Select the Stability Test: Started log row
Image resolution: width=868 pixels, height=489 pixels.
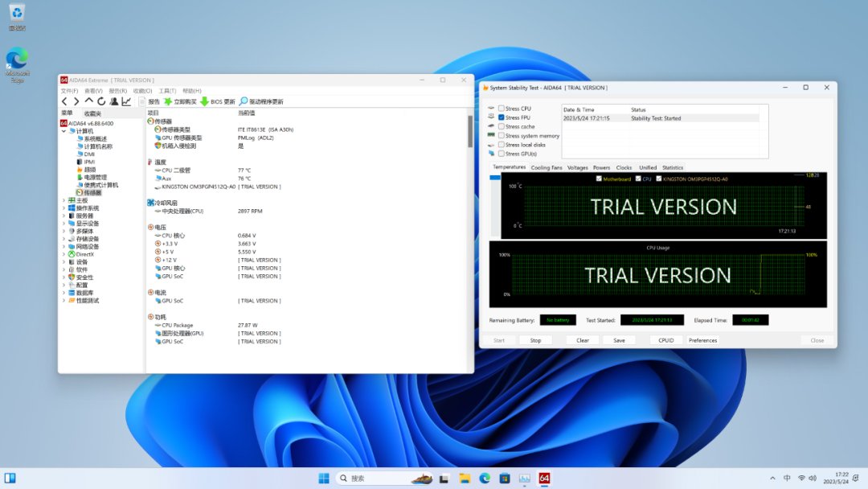click(661, 118)
